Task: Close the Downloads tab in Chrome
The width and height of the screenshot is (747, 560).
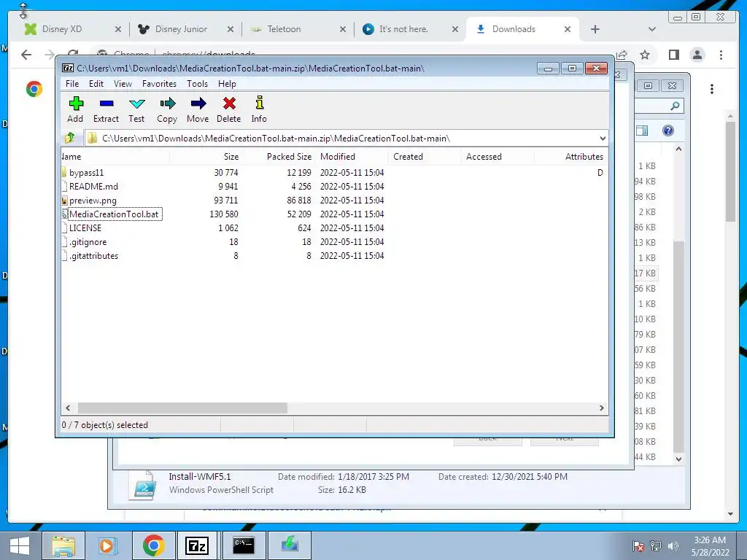Action: pyautogui.click(x=568, y=29)
